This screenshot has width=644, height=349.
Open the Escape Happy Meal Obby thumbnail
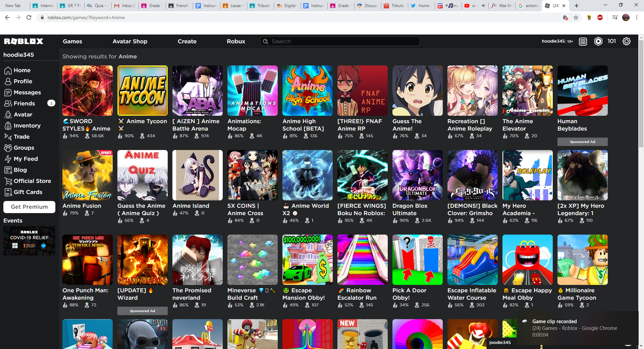coord(528,260)
